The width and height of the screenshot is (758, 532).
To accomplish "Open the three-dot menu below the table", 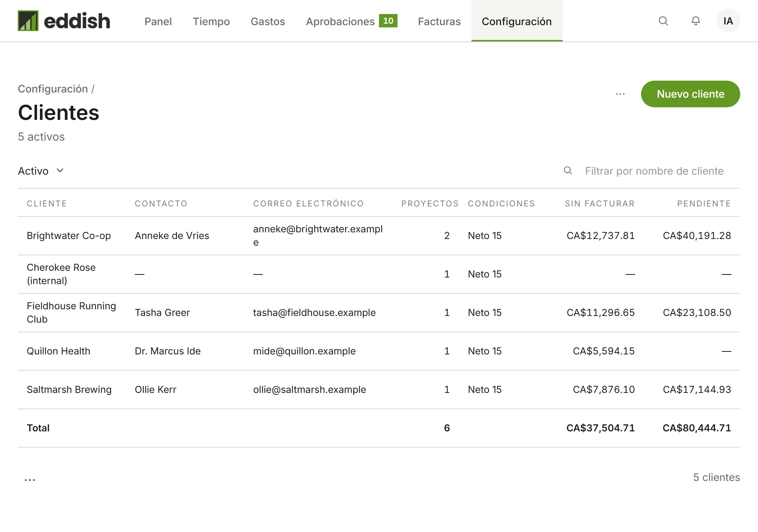I will point(30,480).
